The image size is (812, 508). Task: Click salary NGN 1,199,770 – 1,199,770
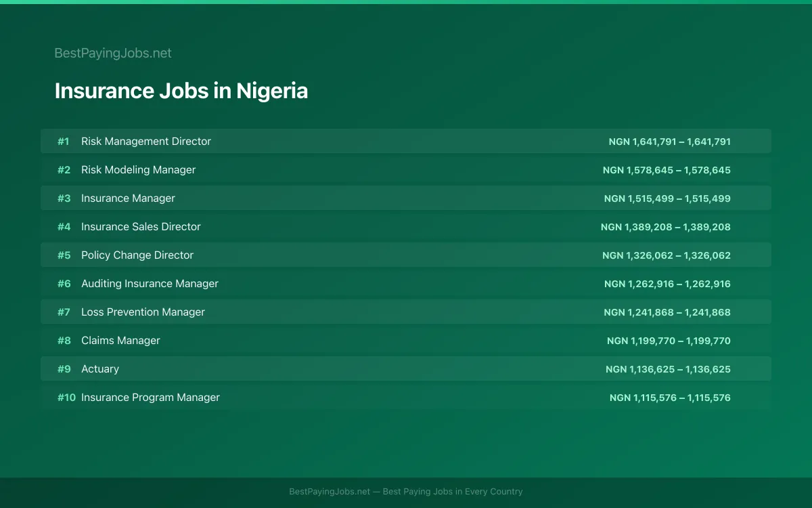[x=669, y=341]
